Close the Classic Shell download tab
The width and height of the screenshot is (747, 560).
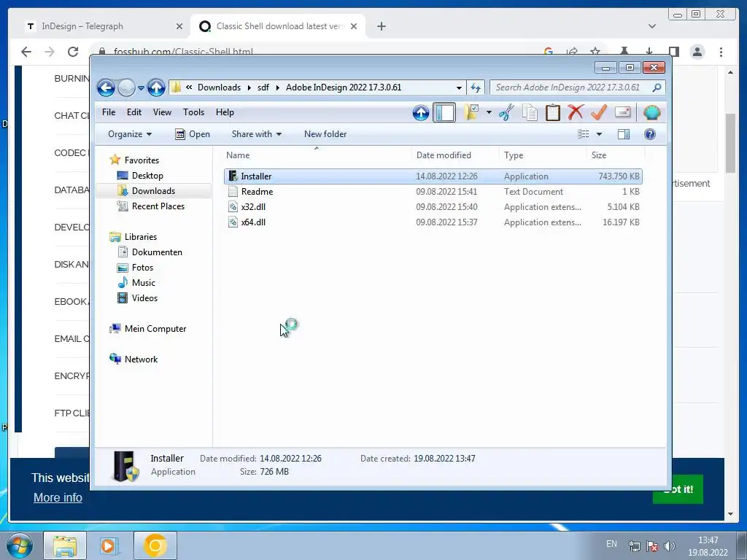[354, 26]
